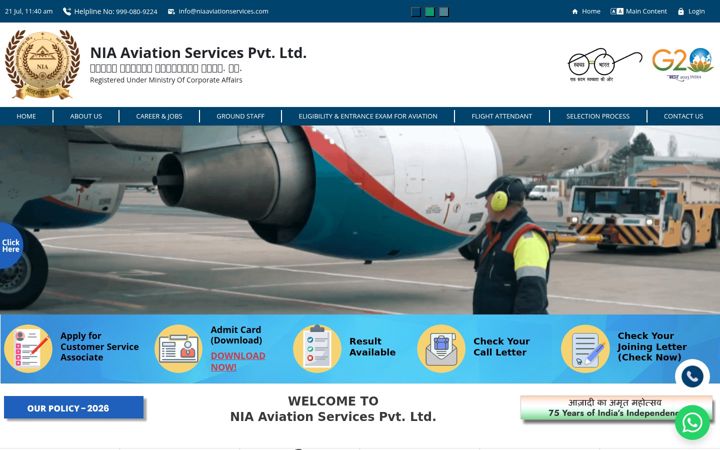Click the NIA Aviation Services Pvt. Ltd. title

click(x=198, y=53)
